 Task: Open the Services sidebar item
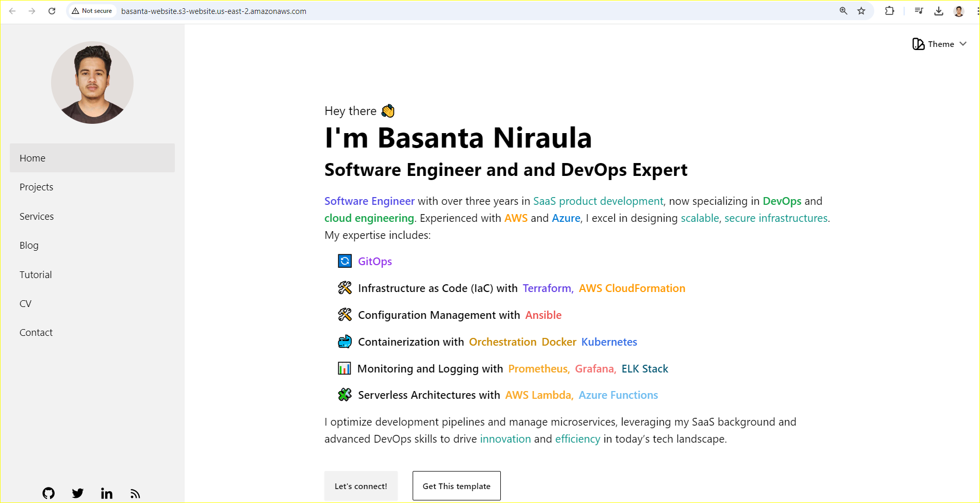click(37, 217)
